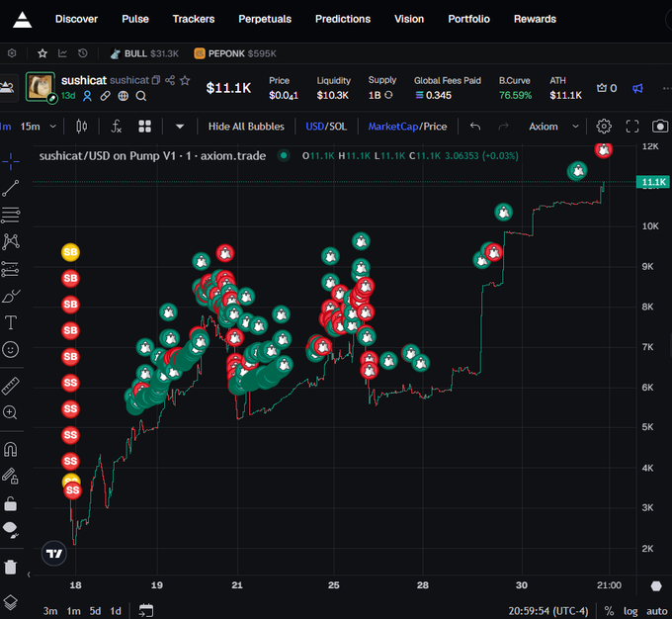Open the chart layout grid selector

tap(145, 127)
